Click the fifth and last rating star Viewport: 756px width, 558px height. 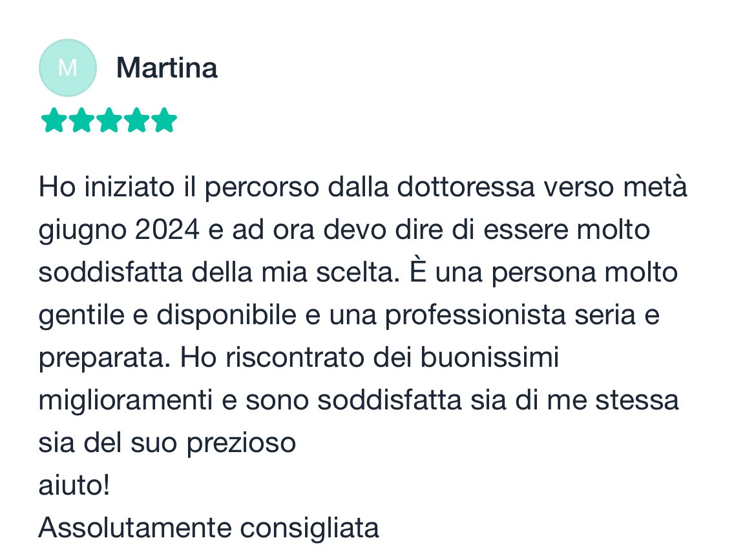164,120
